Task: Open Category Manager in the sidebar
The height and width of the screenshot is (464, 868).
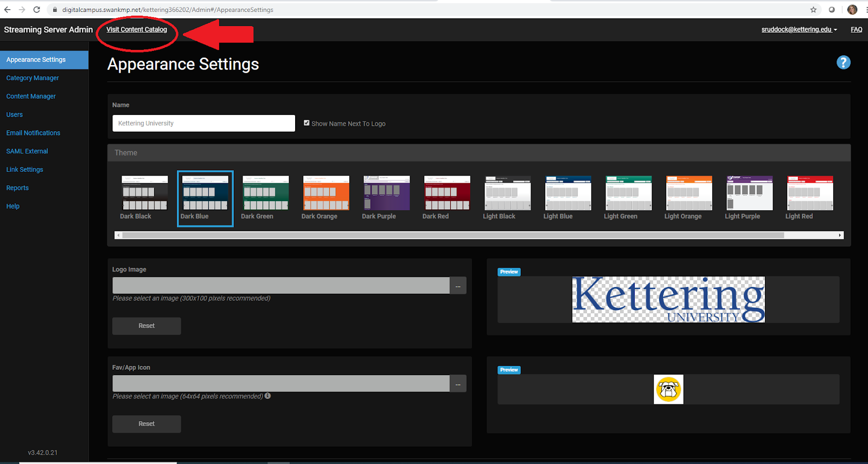Action: pos(33,78)
